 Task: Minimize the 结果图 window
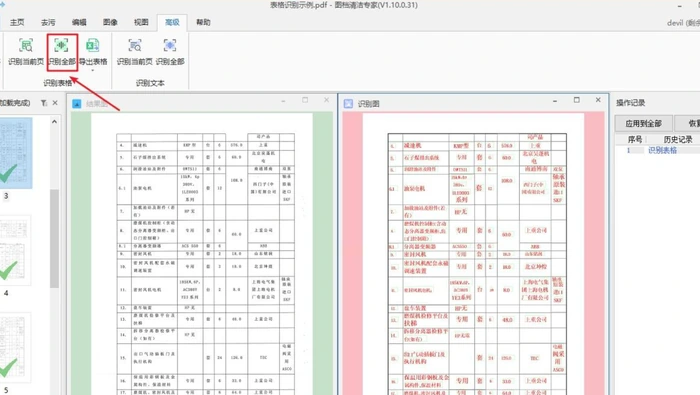coord(283,101)
